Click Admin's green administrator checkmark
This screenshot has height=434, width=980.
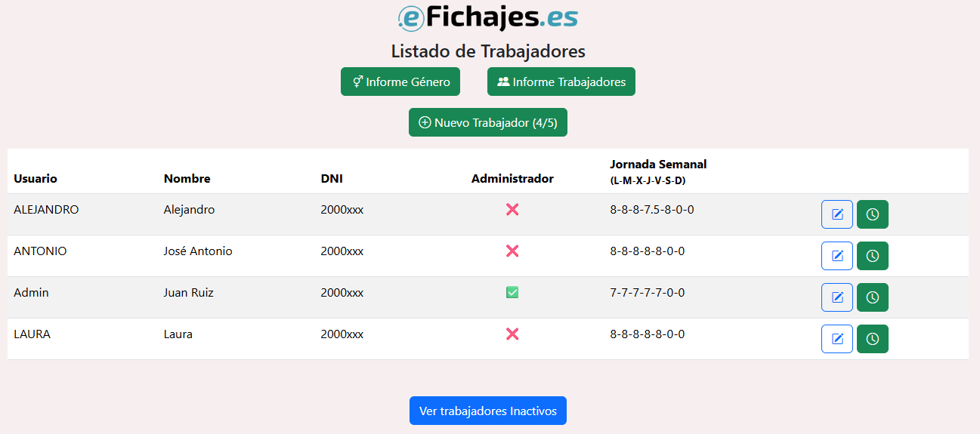tap(512, 293)
